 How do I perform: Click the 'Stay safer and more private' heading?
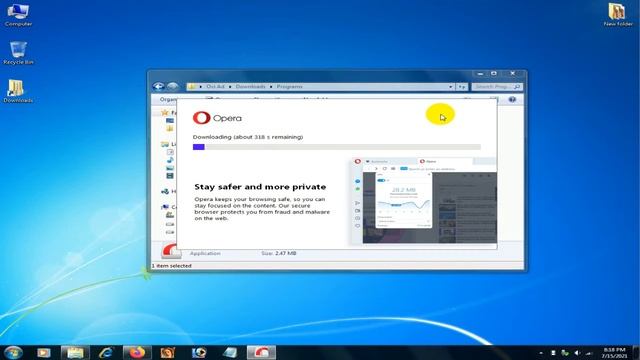[260, 187]
